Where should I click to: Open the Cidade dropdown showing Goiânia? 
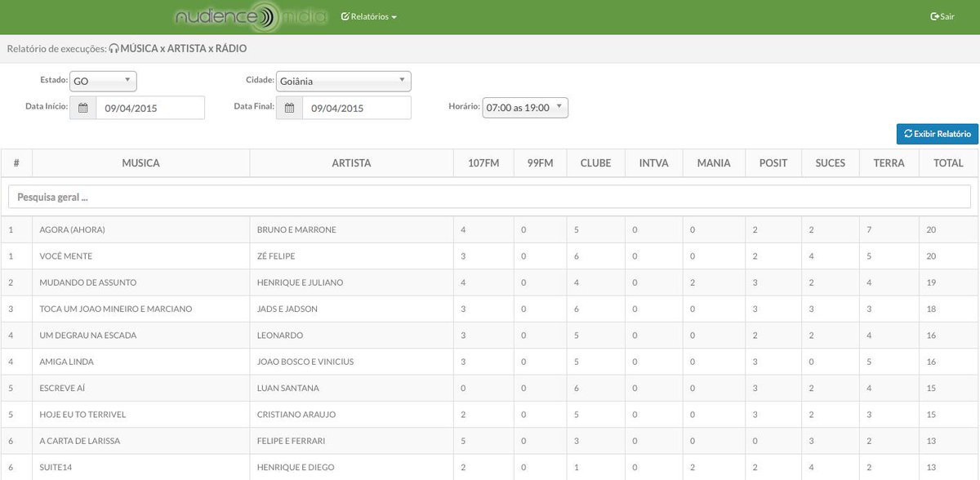[x=344, y=81]
